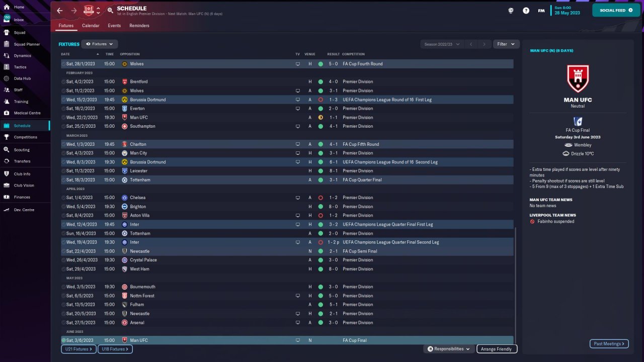Go to Transfers in the sidebar

coord(22,161)
